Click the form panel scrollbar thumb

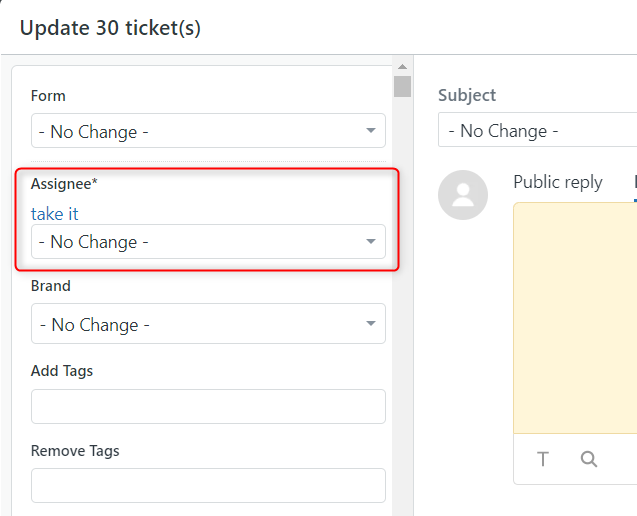pos(402,86)
